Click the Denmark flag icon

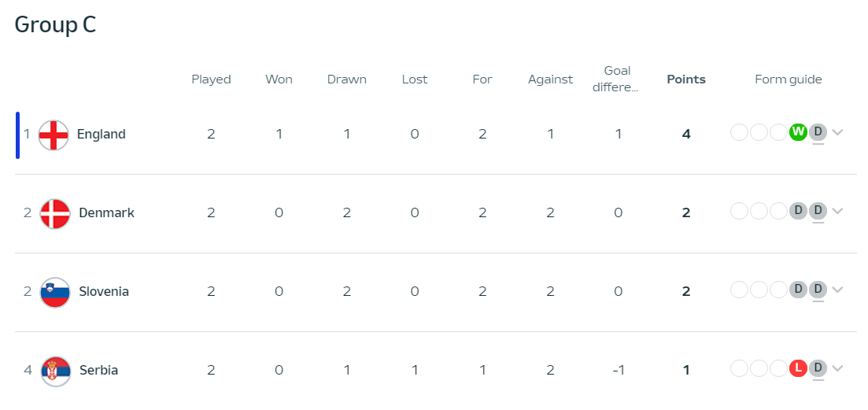point(55,213)
